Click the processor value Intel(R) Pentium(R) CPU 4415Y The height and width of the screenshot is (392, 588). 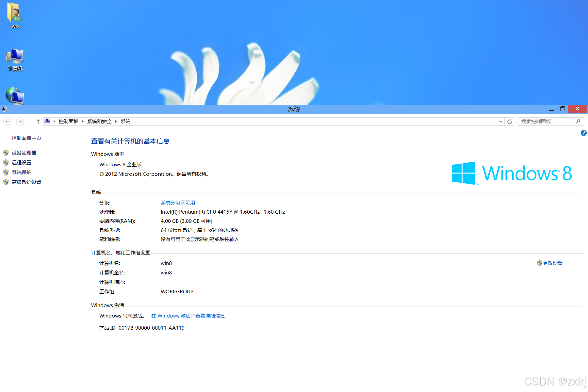[x=223, y=212]
